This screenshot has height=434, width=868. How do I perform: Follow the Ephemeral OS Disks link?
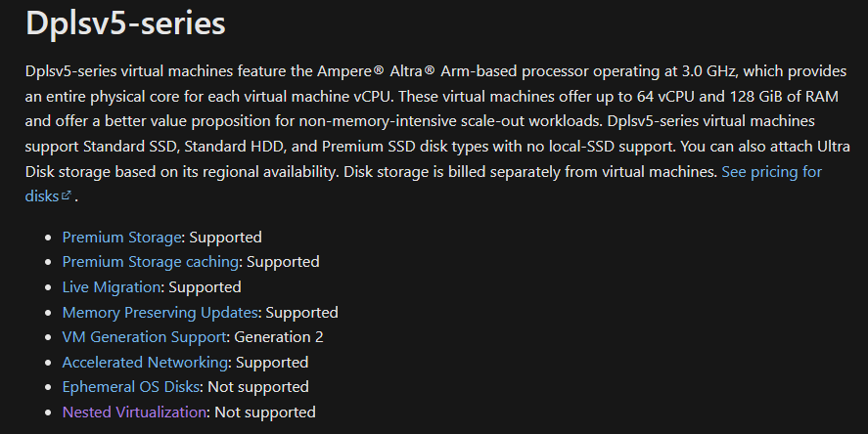(131, 386)
